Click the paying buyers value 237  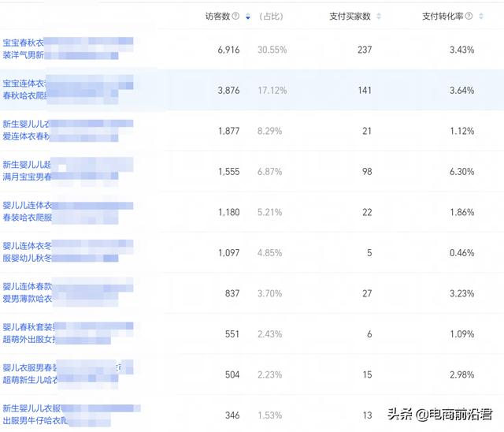coord(365,50)
